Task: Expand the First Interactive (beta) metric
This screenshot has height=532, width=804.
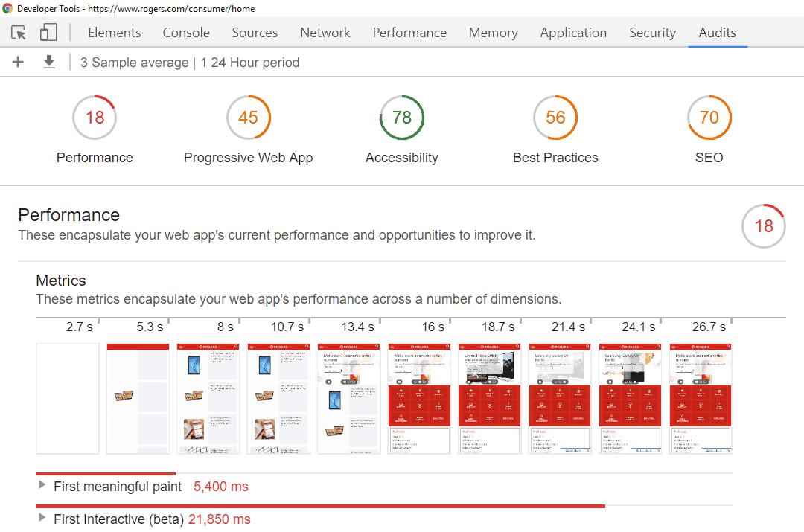Action: 42,519
